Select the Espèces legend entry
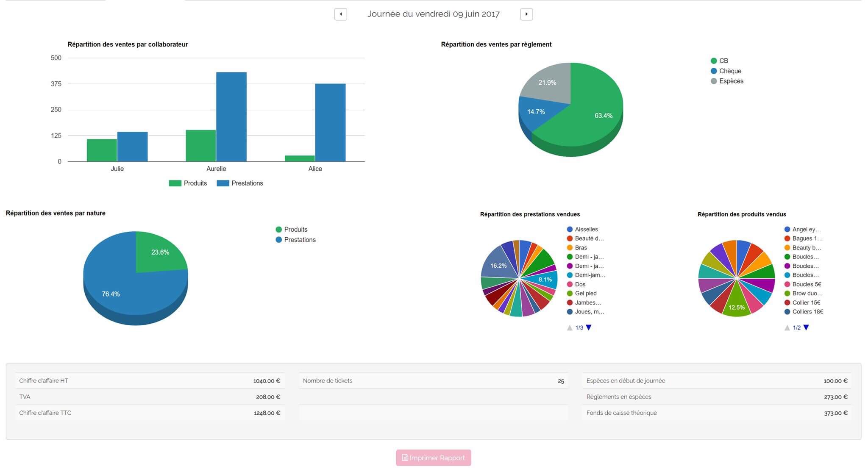Image resolution: width=868 pixels, height=474 pixels. [x=731, y=81]
